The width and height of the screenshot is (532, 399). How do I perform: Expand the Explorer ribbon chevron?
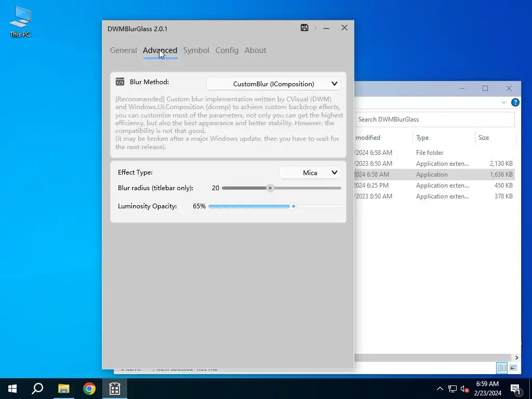[x=504, y=102]
